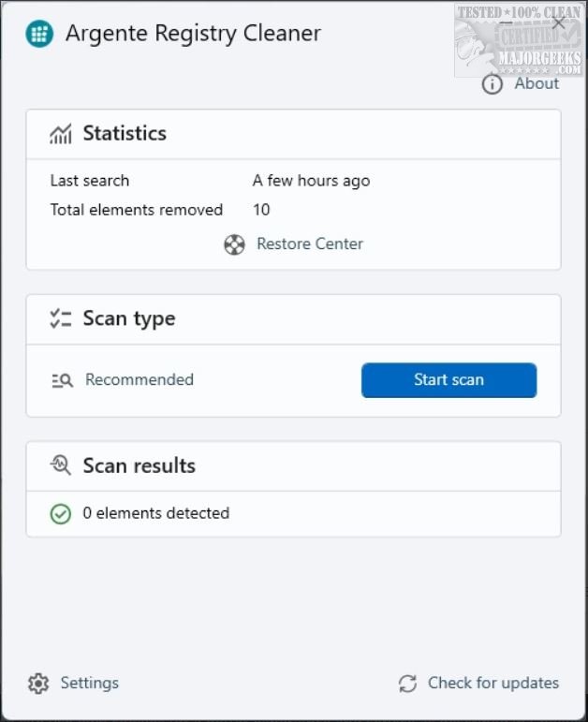Select the Check for updates text
Viewport: 588px width, 722px height.
(493, 683)
